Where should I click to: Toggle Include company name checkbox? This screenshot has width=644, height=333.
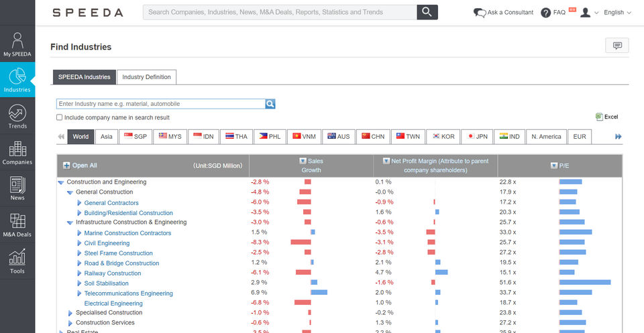60,118
